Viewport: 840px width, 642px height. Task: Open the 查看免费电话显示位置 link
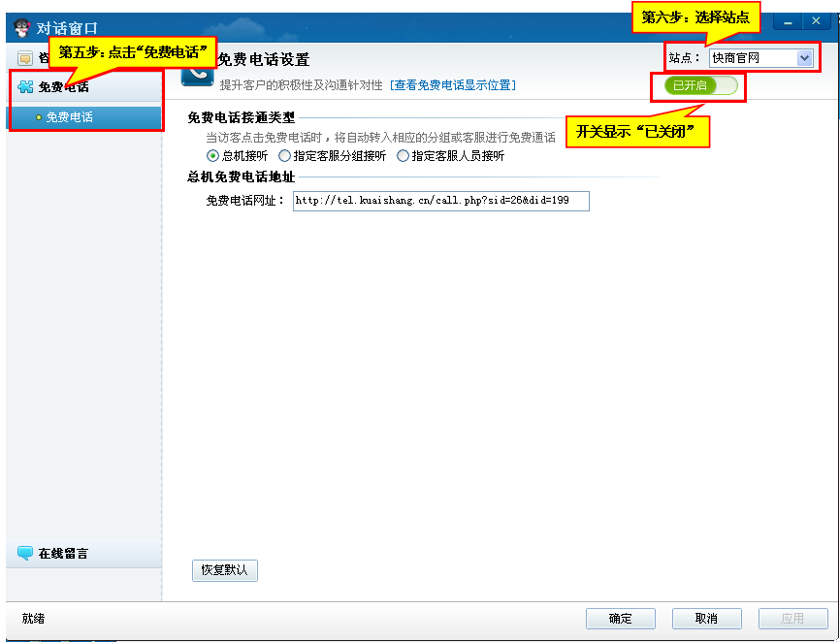point(453,85)
